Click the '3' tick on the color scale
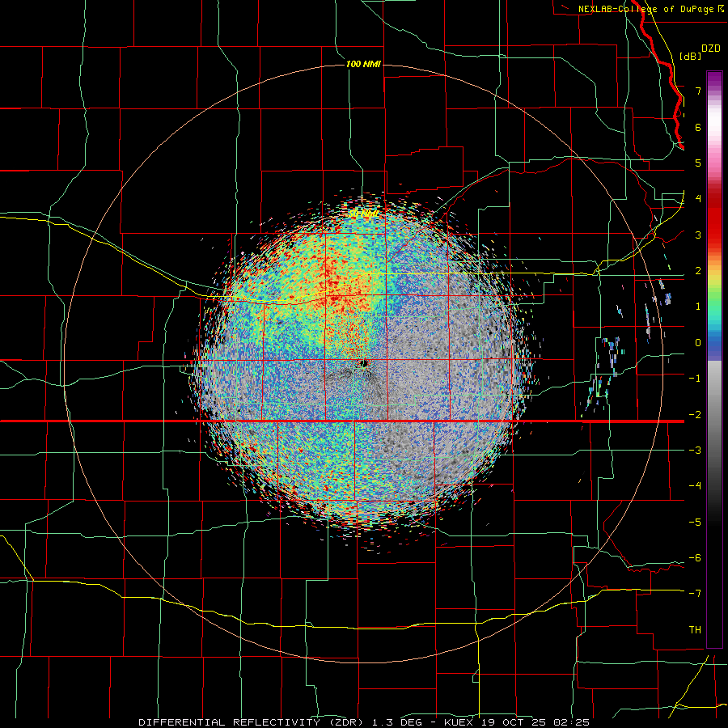Screen dimensions: 728x728 [698, 235]
